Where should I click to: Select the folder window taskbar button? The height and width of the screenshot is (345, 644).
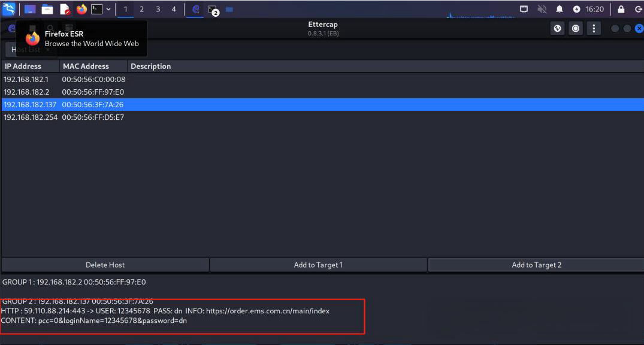point(229,9)
